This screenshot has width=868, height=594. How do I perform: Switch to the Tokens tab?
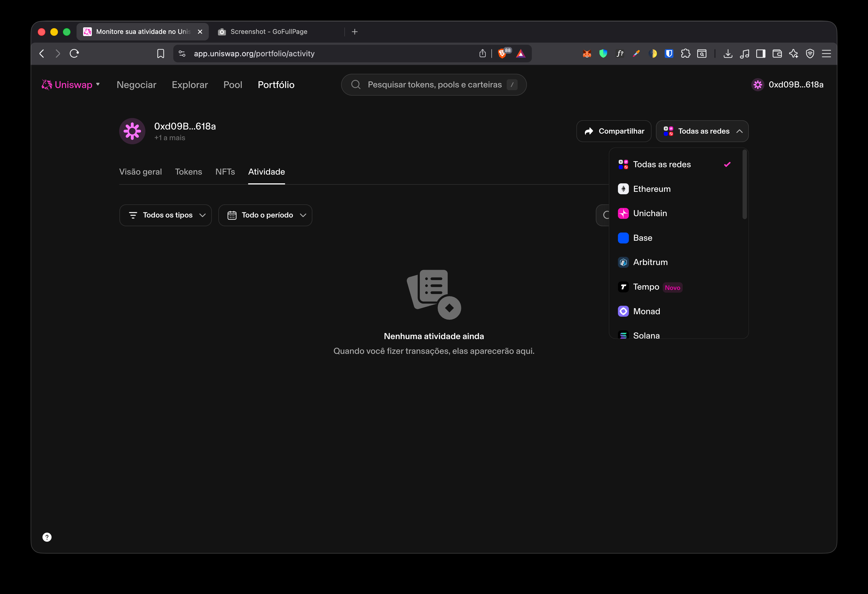[188, 172]
